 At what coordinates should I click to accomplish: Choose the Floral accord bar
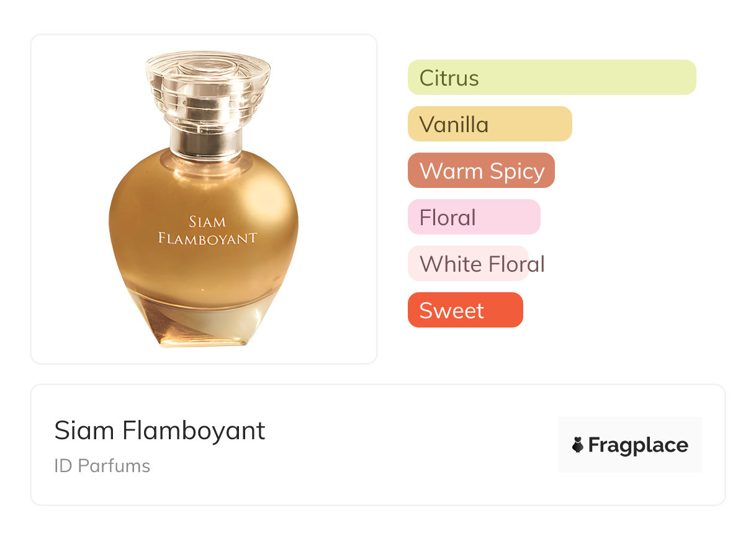tap(474, 217)
